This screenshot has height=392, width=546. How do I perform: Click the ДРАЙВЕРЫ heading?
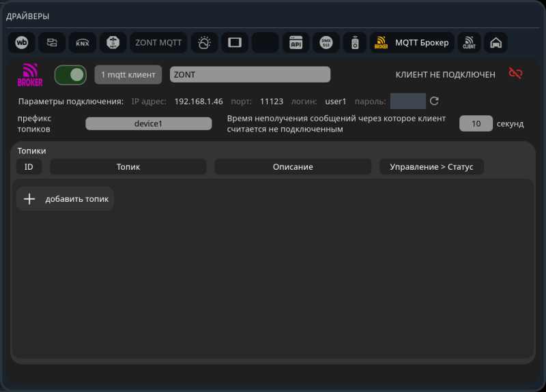pos(28,16)
